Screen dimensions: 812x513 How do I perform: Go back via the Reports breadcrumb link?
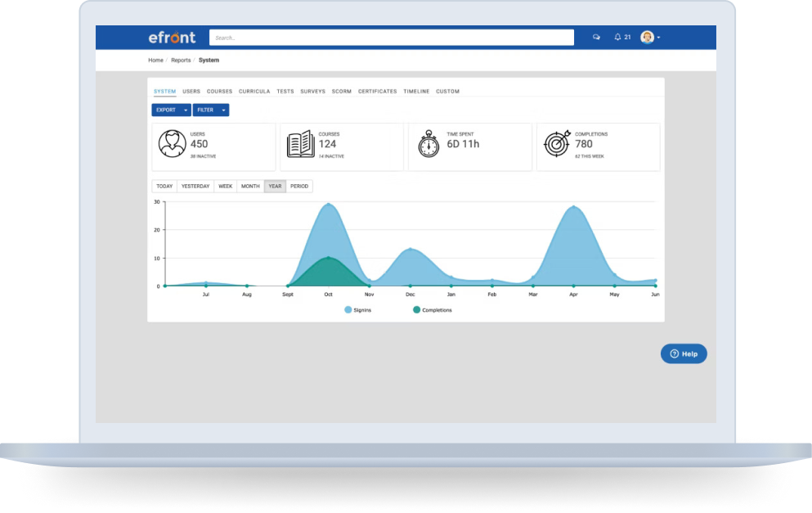click(180, 60)
